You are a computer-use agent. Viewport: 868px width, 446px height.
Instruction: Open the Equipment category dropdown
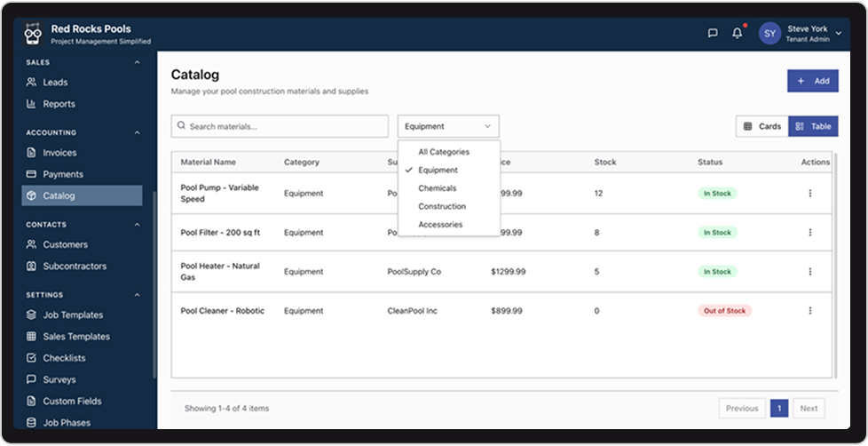pyautogui.click(x=448, y=126)
